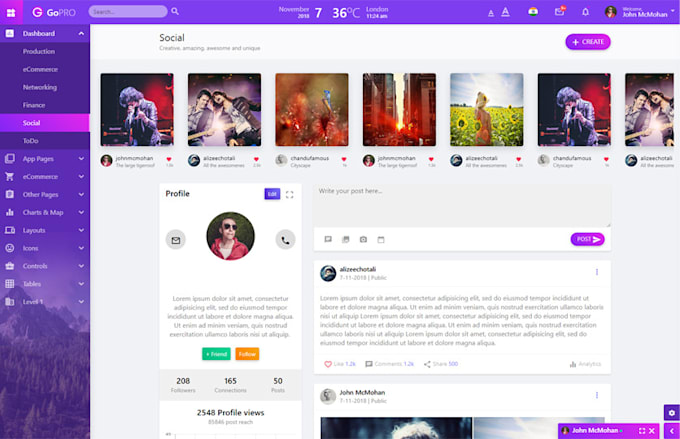Image resolution: width=680 pixels, height=439 pixels.
Task: Expand the Charts & Map sidebar menu
Action: [x=45, y=212]
